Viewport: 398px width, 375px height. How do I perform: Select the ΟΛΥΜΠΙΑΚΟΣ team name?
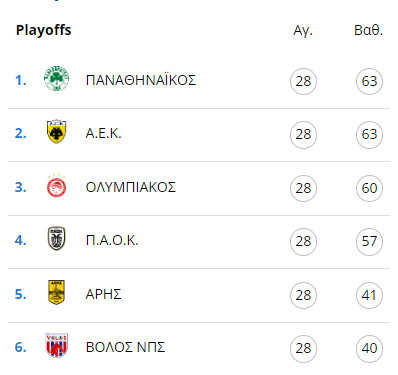(131, 187)
